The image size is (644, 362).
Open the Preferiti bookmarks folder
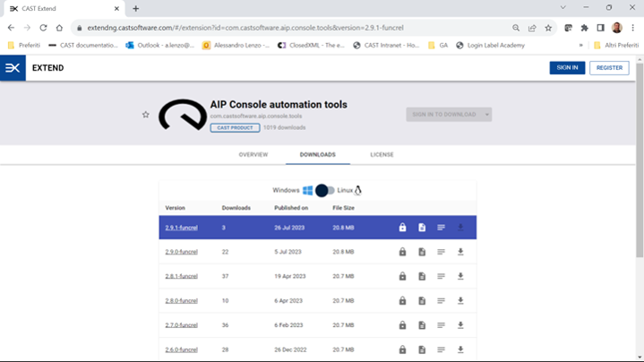[x=24, y=45]
